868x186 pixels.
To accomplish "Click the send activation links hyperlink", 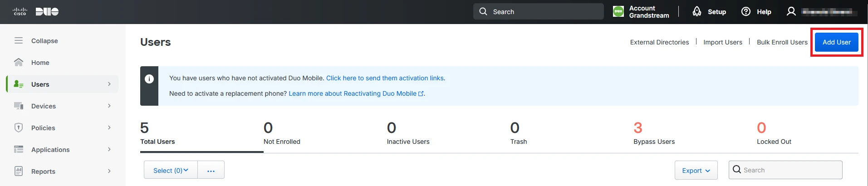I will (385, 78).
